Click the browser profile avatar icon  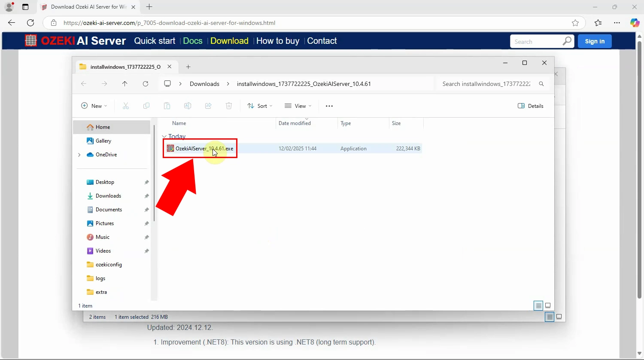(x=9, y=7)
